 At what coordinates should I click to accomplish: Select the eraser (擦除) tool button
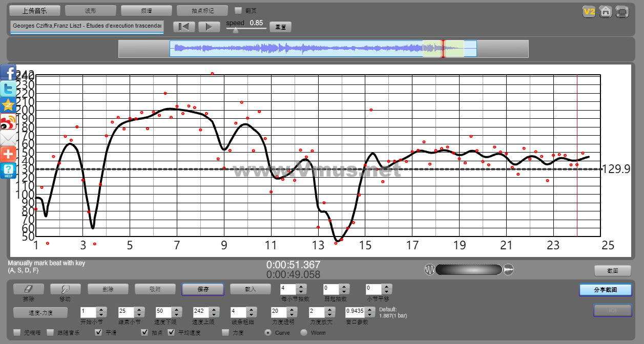click(29, 289)
